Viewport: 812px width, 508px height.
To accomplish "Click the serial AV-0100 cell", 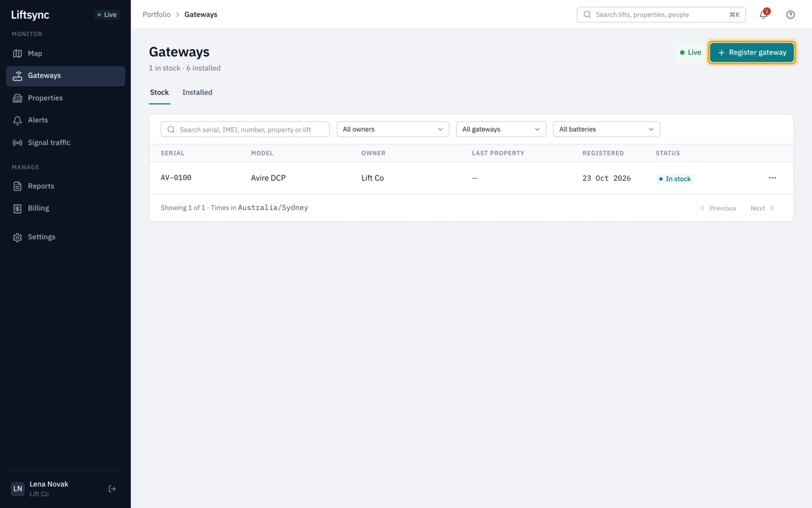I will click(x=176, y=178).
